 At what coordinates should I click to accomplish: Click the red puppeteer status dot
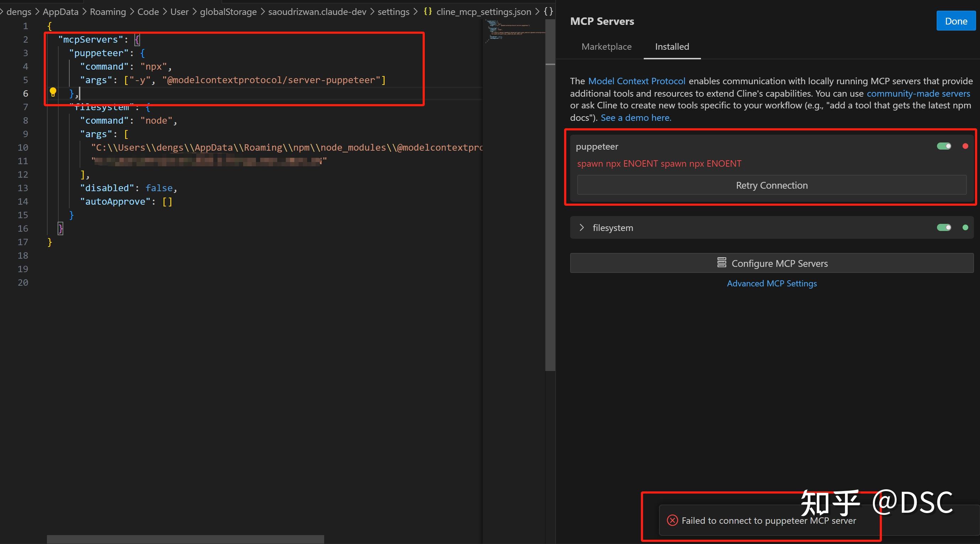click(965, 146)
